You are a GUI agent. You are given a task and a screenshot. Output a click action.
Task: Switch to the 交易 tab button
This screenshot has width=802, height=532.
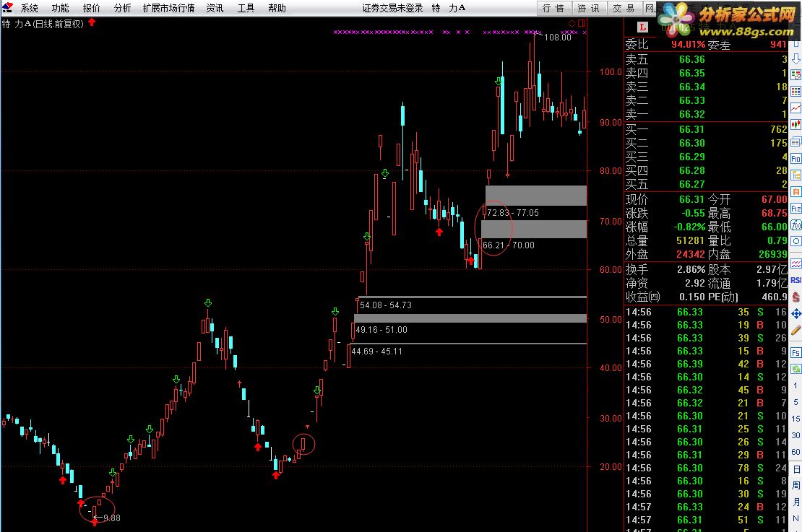click(624, 8)
